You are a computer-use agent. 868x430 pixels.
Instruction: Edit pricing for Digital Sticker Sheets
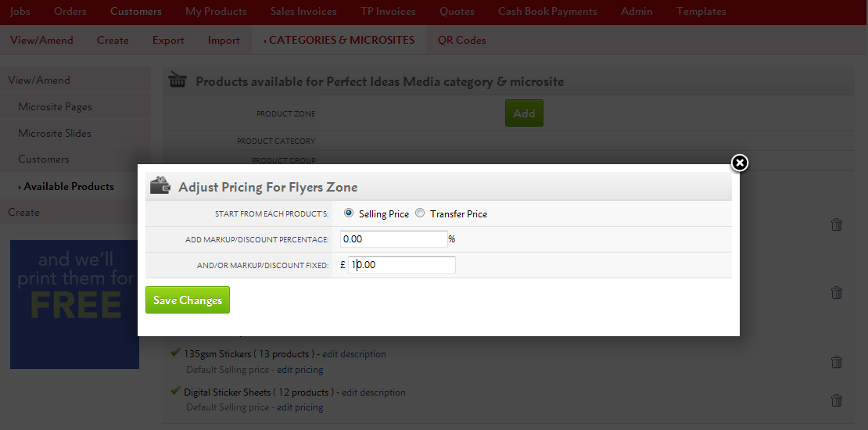tap(299, 407)
